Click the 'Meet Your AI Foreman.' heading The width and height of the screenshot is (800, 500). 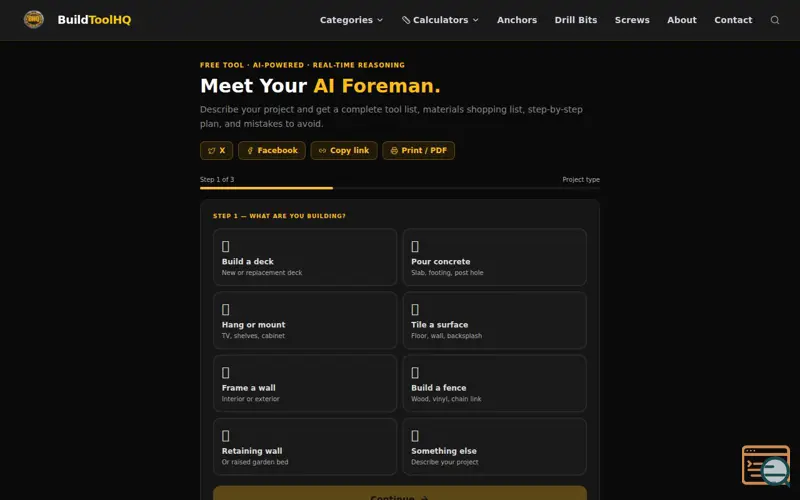[x=320, y=86]
